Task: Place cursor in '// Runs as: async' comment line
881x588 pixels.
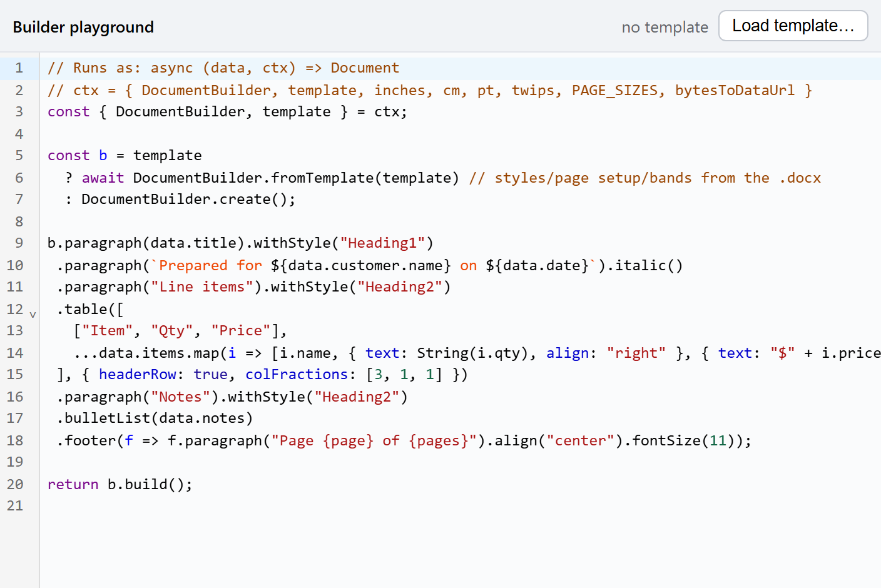Action: [223, 68]
